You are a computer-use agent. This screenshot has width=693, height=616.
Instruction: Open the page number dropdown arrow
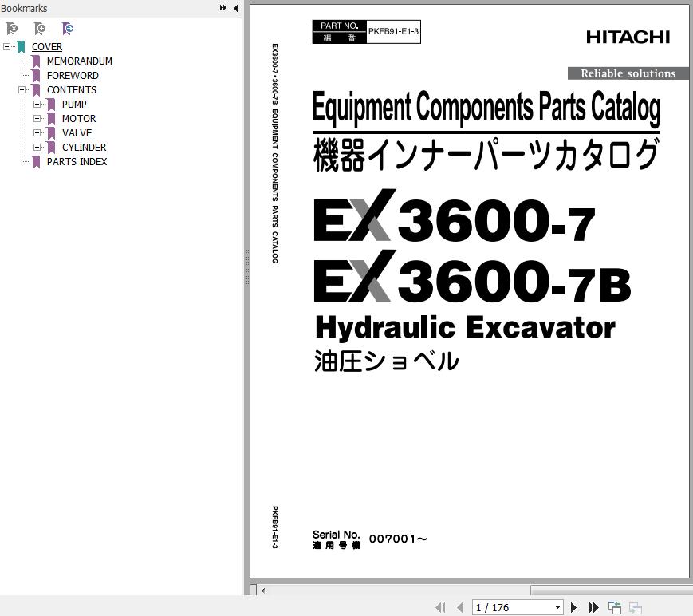(x=557, y=607)
